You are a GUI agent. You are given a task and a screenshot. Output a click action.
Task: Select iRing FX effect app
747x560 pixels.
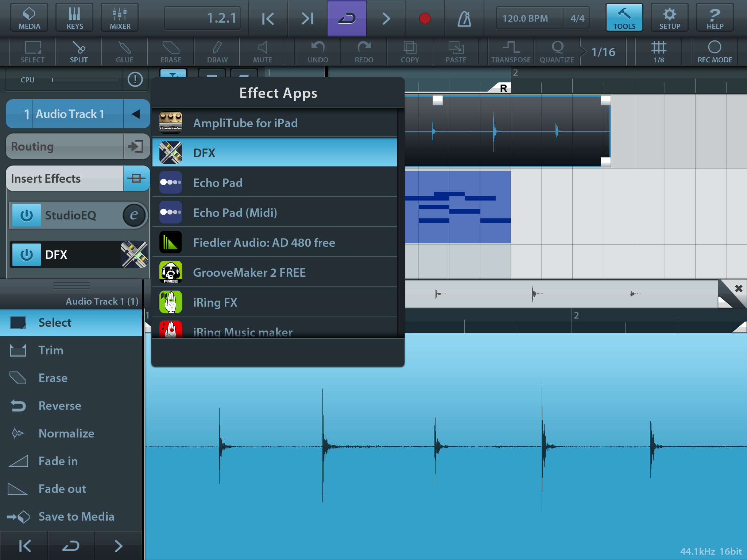(274, 302)
